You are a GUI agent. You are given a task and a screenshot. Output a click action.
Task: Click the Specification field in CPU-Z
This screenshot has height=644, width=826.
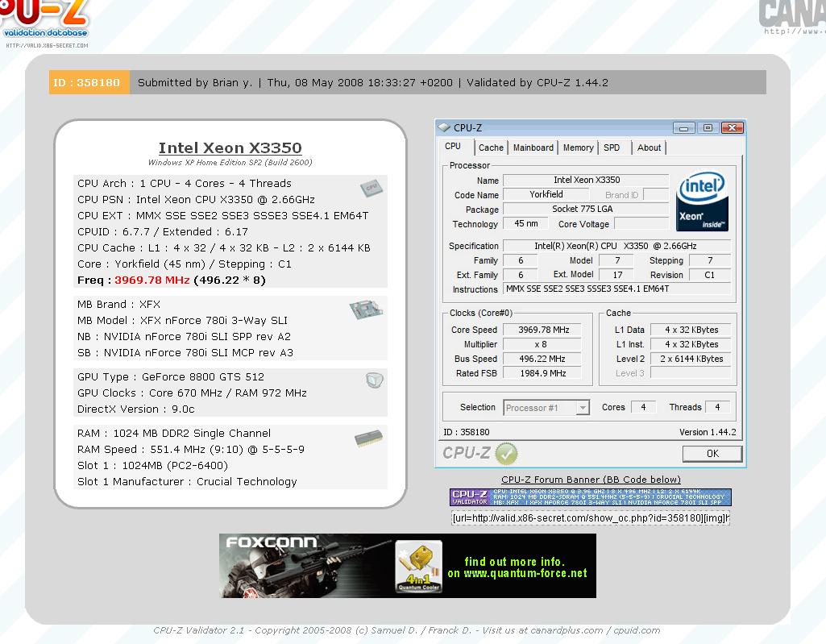point(616,246)
